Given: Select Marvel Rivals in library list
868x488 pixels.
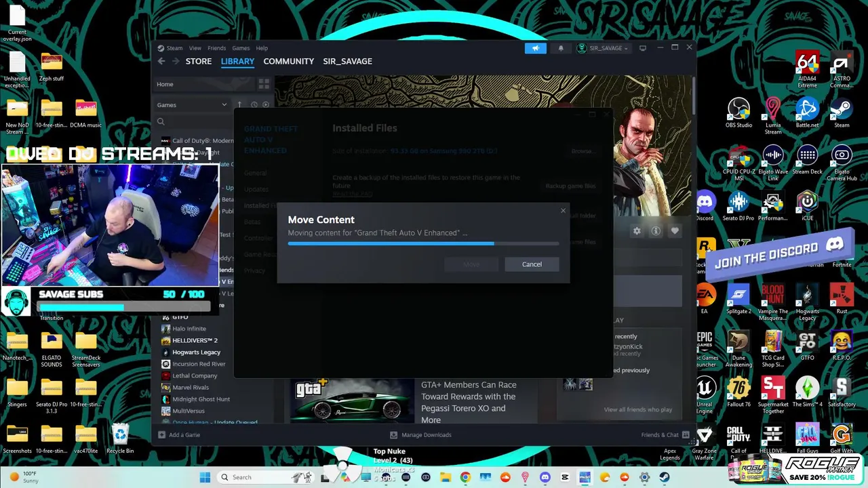Looking at the screenshot, I should 190,388.
